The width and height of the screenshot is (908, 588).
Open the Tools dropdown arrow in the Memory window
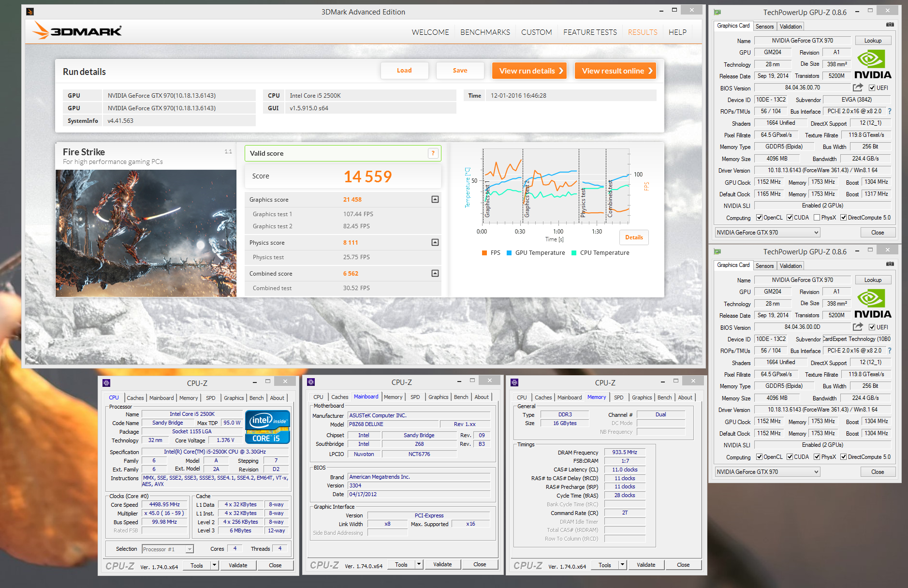(x=623, y=565)
